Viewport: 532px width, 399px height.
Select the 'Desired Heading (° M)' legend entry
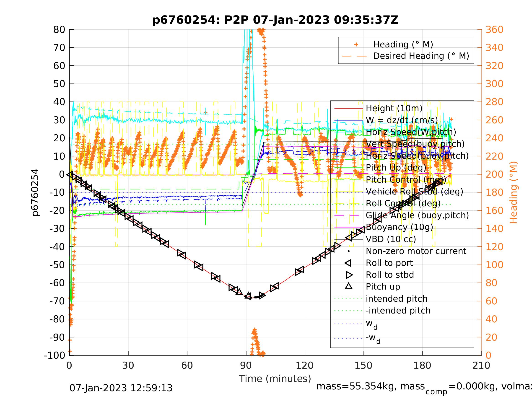[421, 56]
